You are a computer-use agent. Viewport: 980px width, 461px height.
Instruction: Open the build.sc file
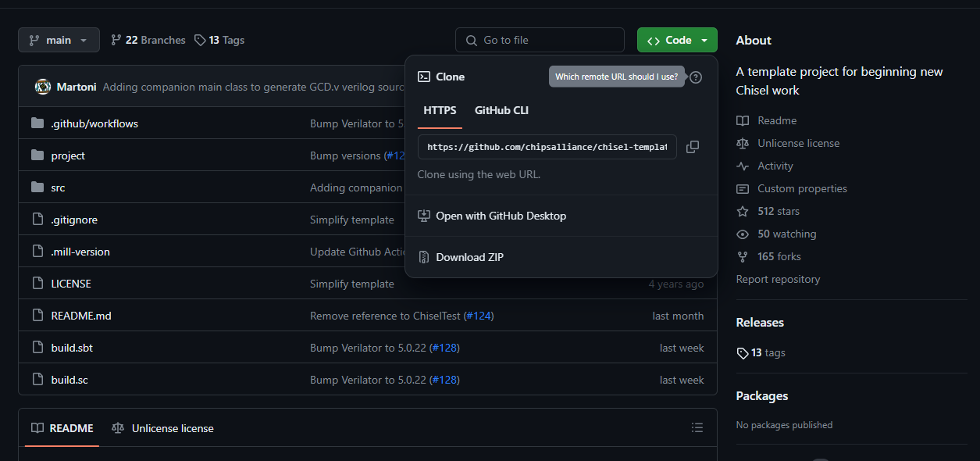tap(69, 380)
